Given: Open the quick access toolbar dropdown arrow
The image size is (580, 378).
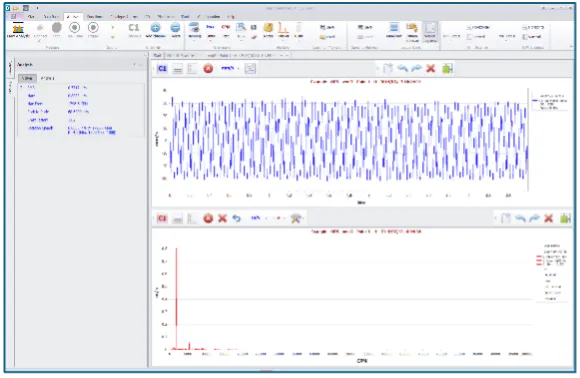Looking at the screenshot, I should tap(37, 8).
